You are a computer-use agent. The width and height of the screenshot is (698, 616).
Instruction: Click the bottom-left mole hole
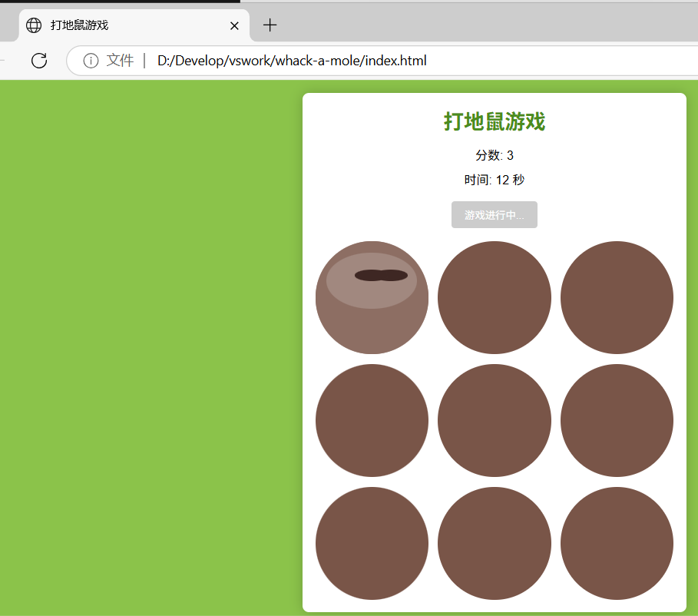click(x=372, y=543)
